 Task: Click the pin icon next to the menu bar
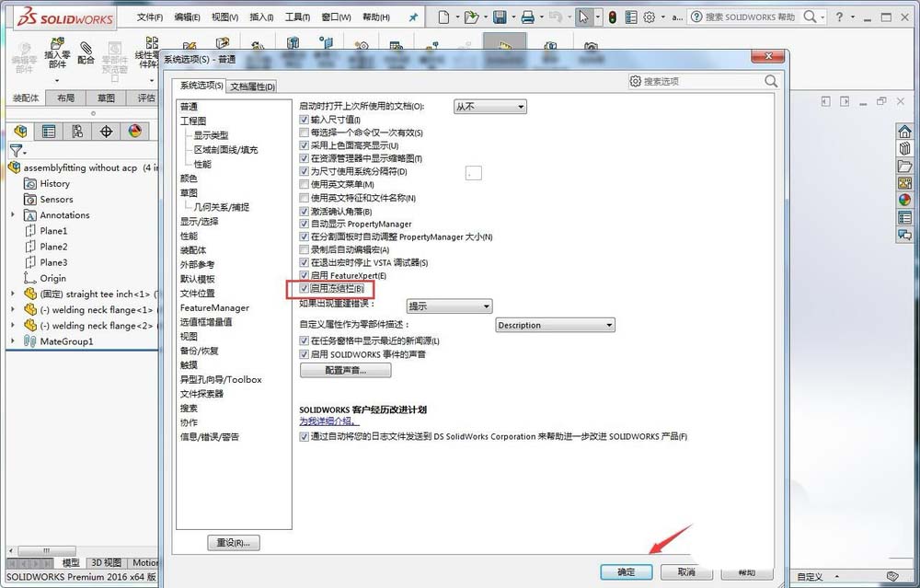(413, 17)
